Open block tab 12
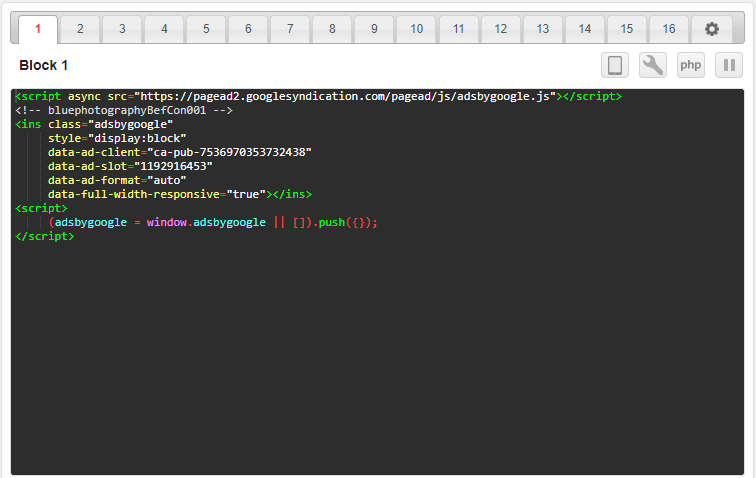Image resolution: width=756 pixels, height=478 pixels. 501,29
